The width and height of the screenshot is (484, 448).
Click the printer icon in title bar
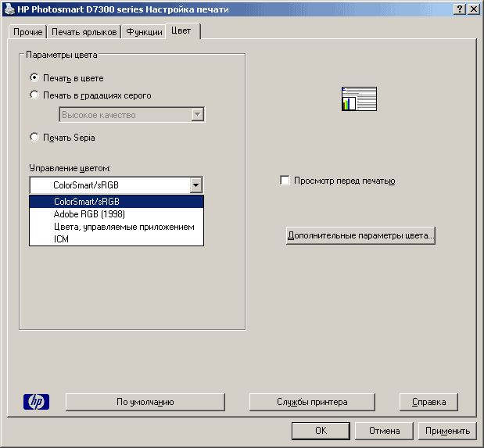[x=9, y=9]
